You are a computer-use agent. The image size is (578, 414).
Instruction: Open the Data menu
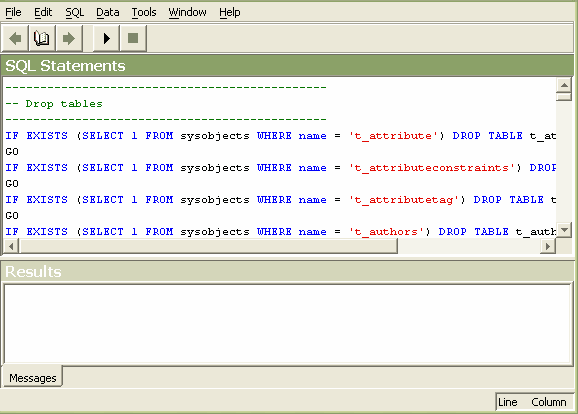(x=108, y=13)
